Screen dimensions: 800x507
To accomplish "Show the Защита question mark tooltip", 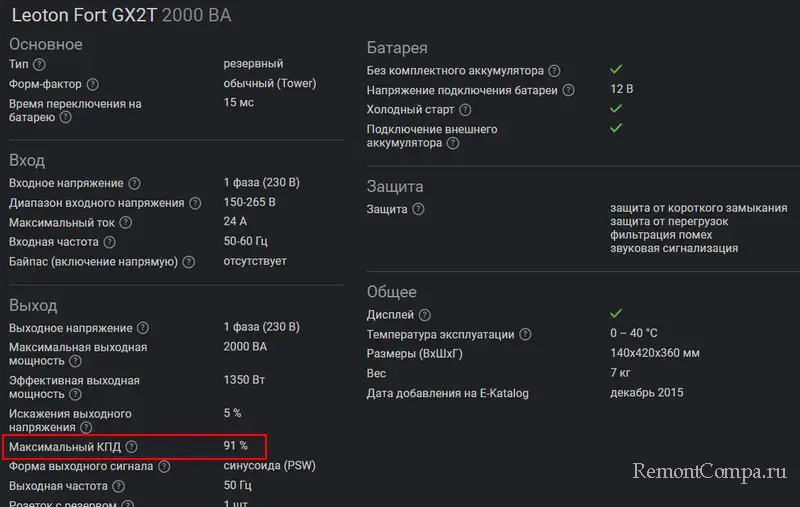I will pos(418,210).
